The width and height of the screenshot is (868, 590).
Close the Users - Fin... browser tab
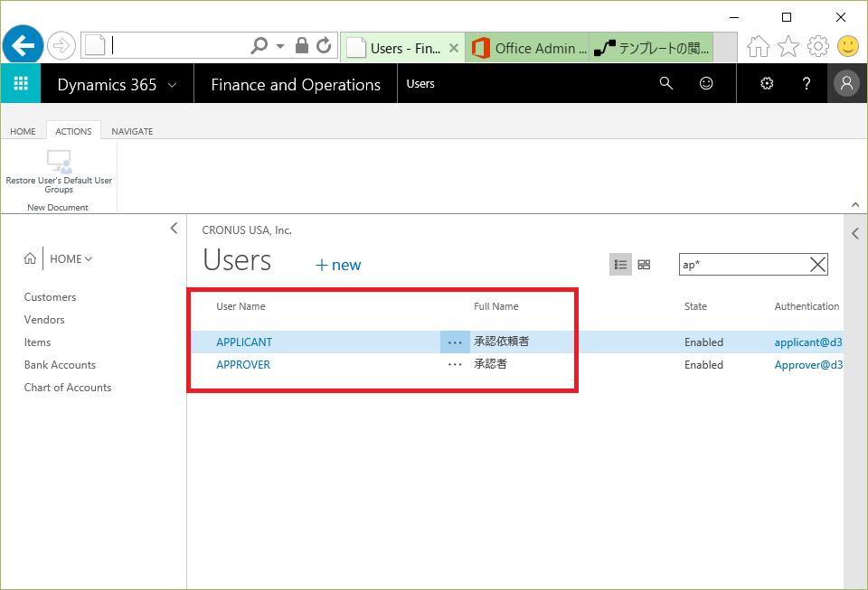pos(454,48)
